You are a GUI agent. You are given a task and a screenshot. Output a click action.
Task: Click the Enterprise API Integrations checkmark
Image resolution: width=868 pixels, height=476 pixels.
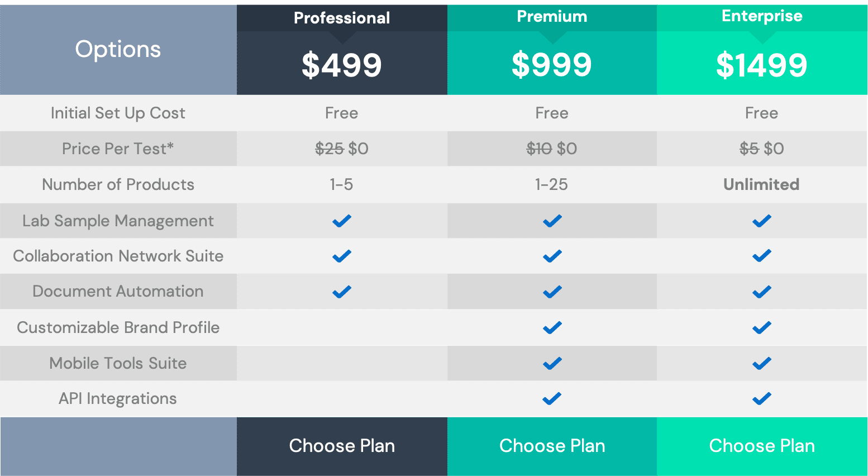762,398
